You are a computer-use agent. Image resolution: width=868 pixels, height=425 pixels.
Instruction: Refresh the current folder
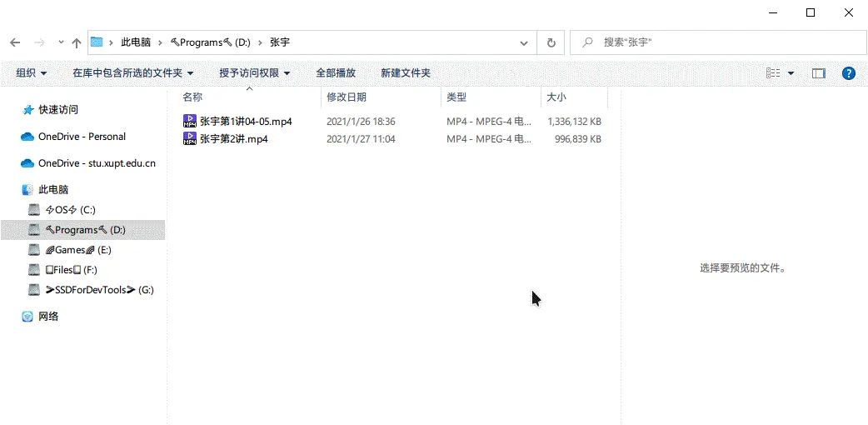551,42
